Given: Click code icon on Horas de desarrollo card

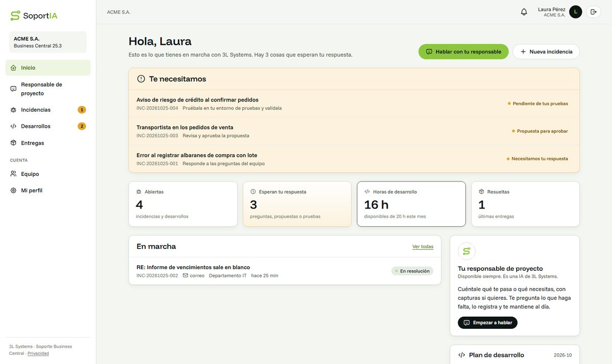Looking at the screenshot, I should click(367, 192).
